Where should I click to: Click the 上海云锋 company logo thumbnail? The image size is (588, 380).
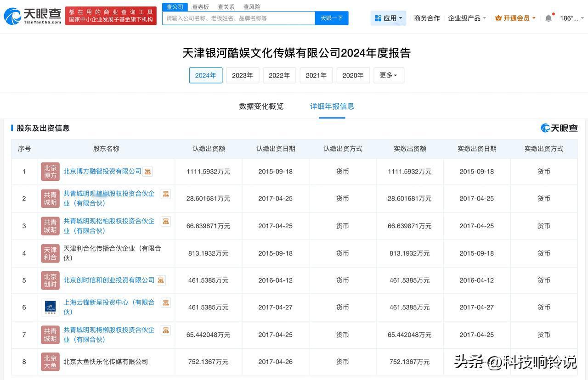point(50,307)
